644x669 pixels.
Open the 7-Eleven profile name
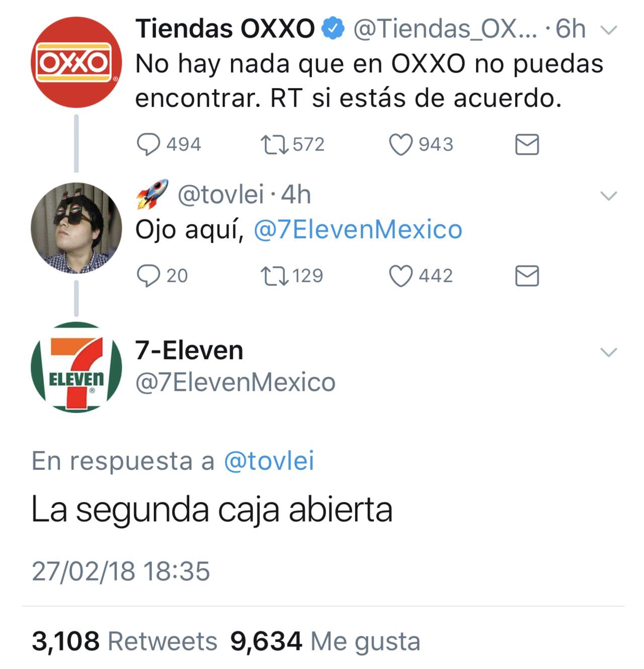(189, 350)
